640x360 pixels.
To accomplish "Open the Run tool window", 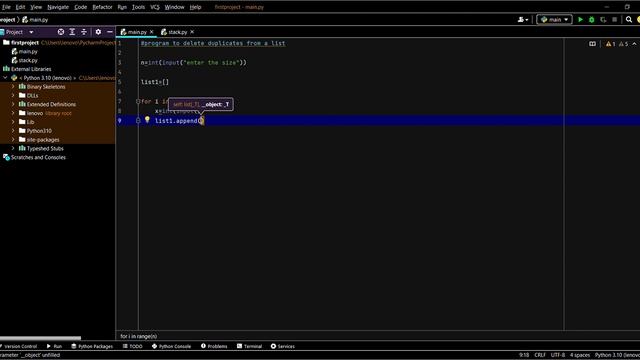I will [x=54, y=346].
